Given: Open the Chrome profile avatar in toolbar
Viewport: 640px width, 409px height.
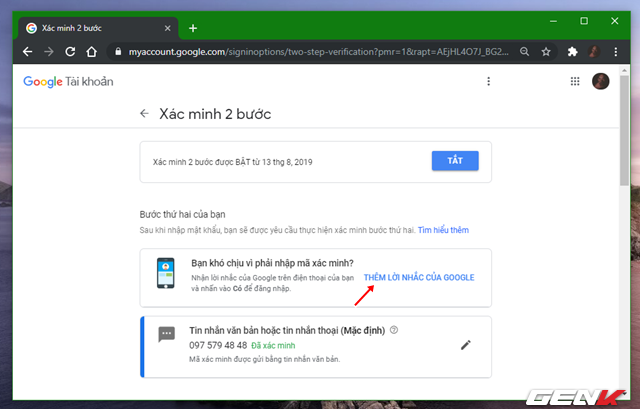Looking at the screenshot, I should pos(594,52).
